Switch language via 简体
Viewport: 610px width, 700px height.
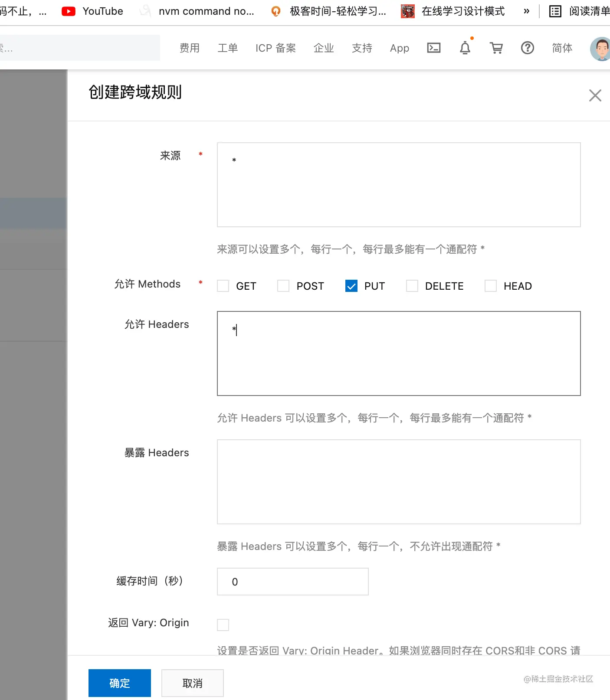[x=562, y=48]
